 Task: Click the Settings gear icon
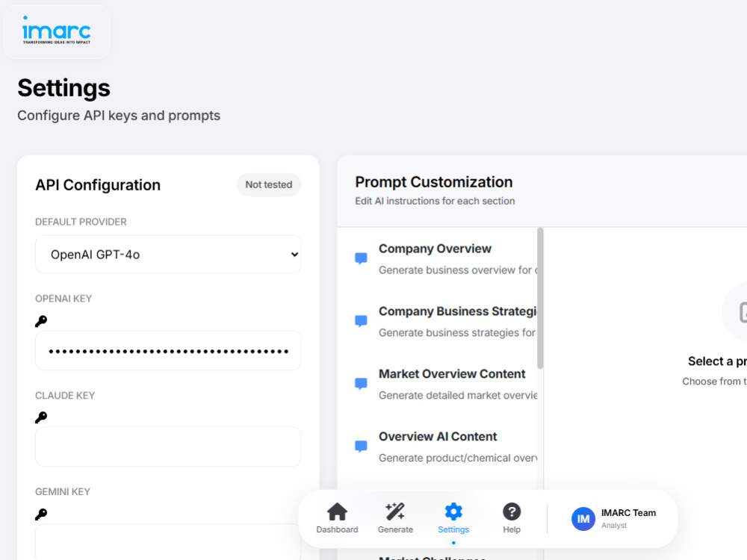(453, 512)
